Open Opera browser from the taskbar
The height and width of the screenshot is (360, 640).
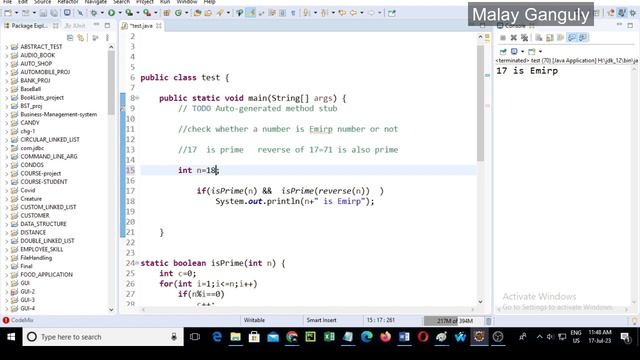pos(423,337)
